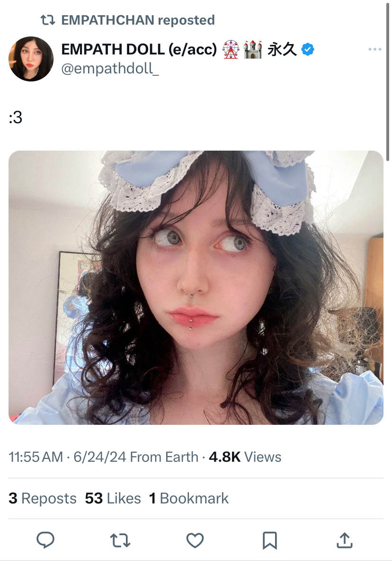Image resolution: width=392 pixels, height=565 pixels.
Task: Tap the repost arrows icon below post
Action: tap(120, 540)
